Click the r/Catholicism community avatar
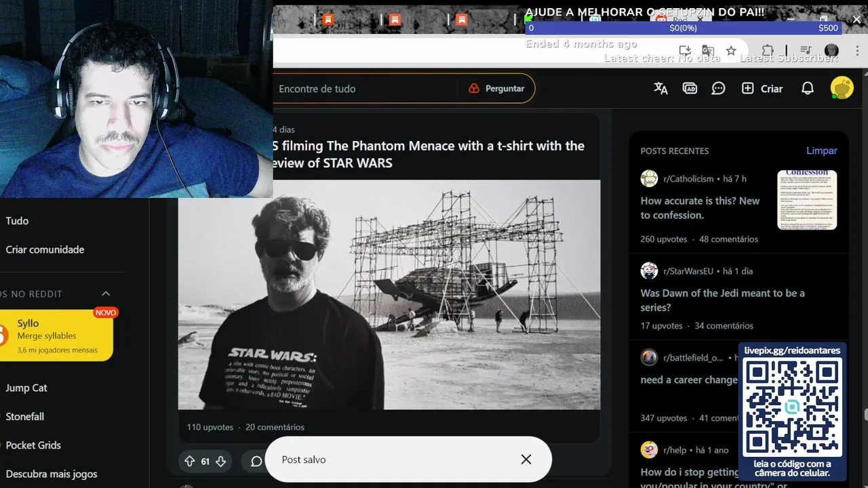 click(649, 179)
